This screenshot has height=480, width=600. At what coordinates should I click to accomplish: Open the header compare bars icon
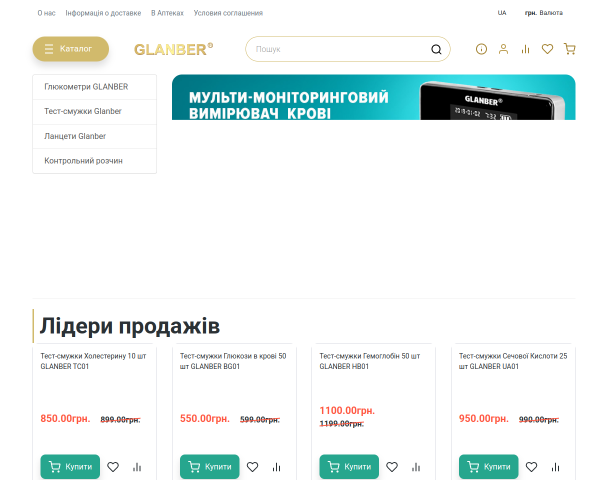tap(525, 49)
